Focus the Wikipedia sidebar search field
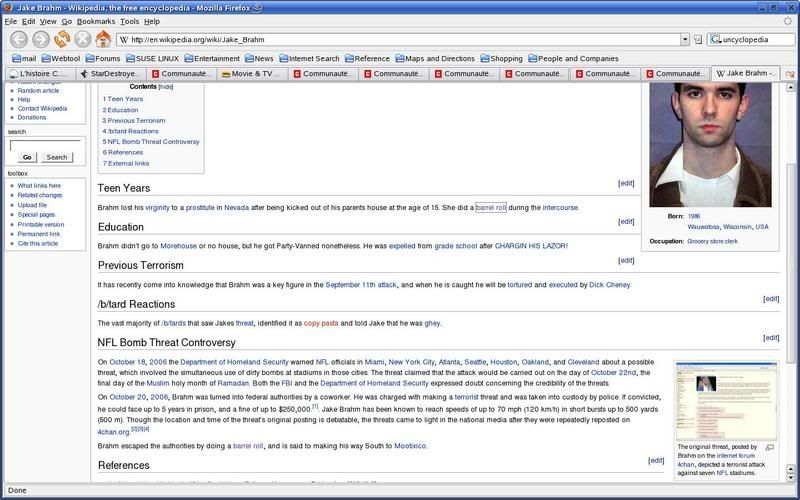 [45, 145]
